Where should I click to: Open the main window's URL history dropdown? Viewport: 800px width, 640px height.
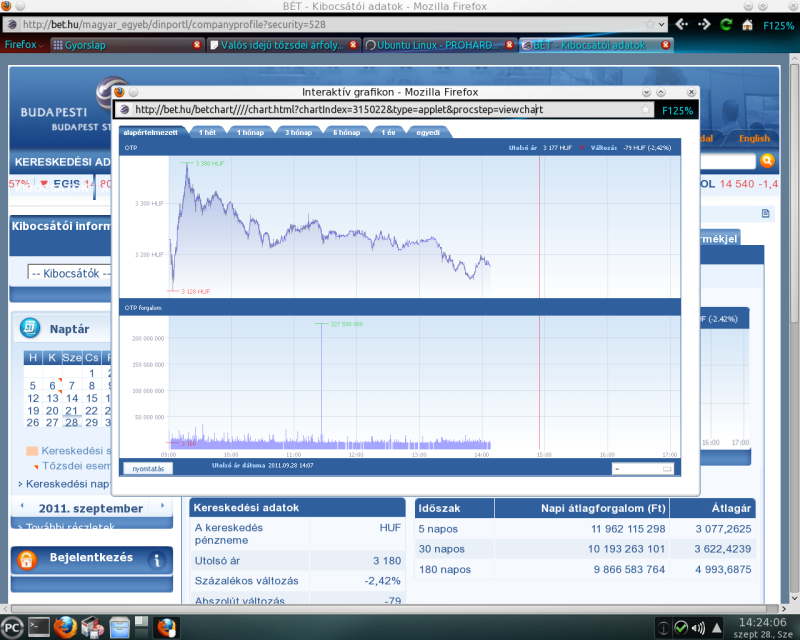(662, 24)
